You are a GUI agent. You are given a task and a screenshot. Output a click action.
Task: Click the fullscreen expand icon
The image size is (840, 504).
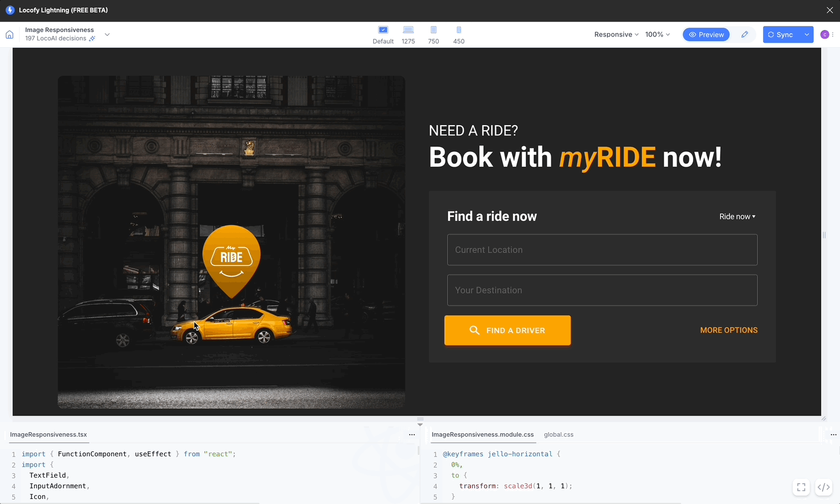click(x=801, y=487)
